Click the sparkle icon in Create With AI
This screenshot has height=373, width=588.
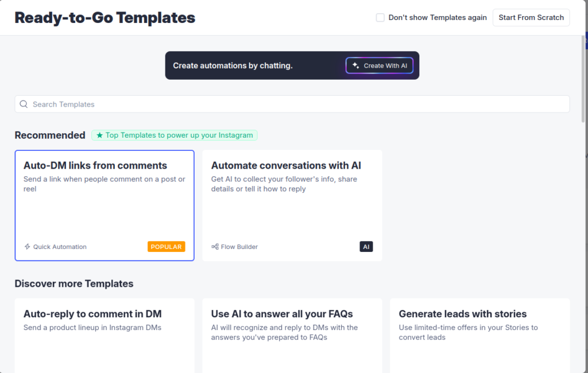point(356,65)
